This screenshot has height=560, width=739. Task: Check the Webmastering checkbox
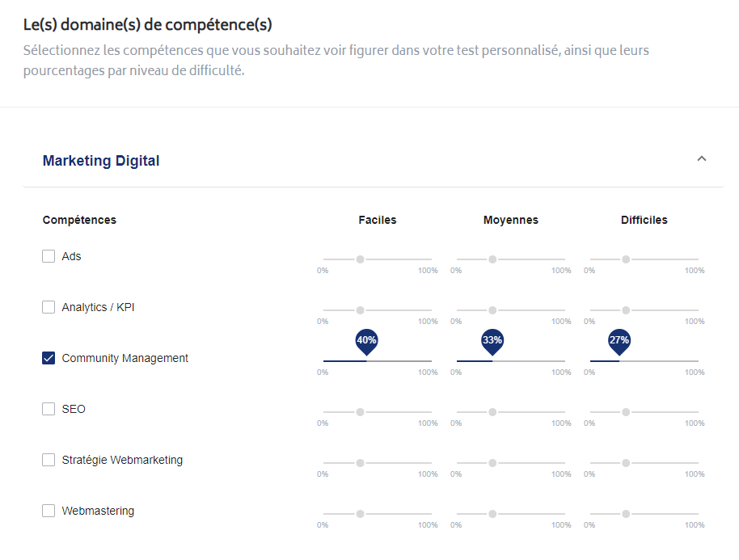pyautogui.click(x=49, y=511)
